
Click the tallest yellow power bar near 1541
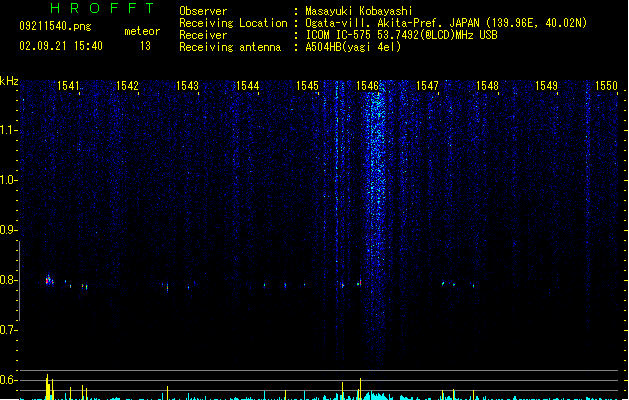coord(47,387)
